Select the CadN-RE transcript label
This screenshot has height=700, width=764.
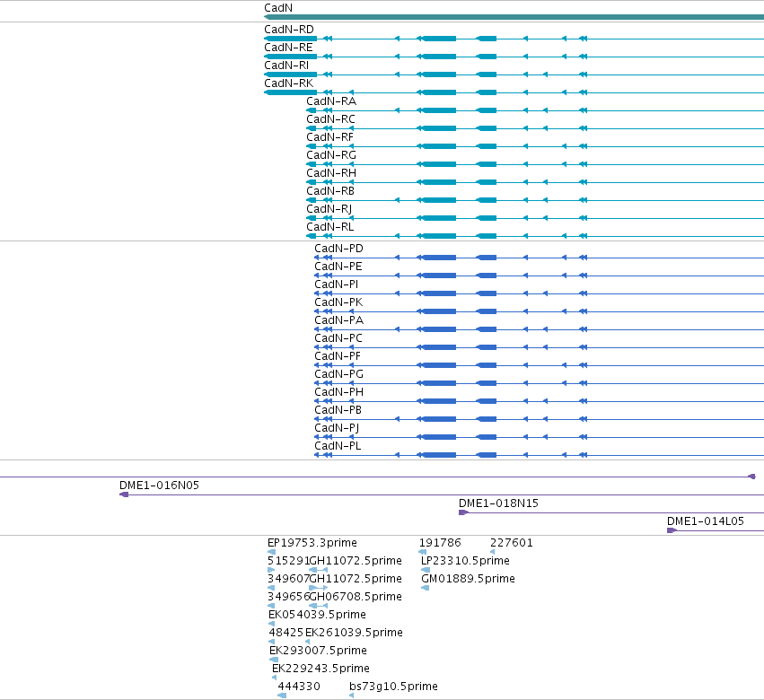(x=288, y=48)
